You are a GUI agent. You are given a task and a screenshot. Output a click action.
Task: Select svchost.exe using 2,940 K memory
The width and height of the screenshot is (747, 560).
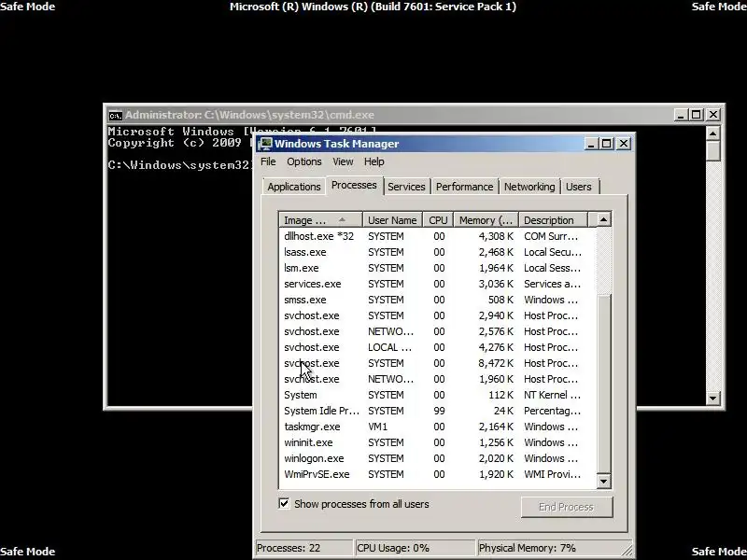pos(437,315)
